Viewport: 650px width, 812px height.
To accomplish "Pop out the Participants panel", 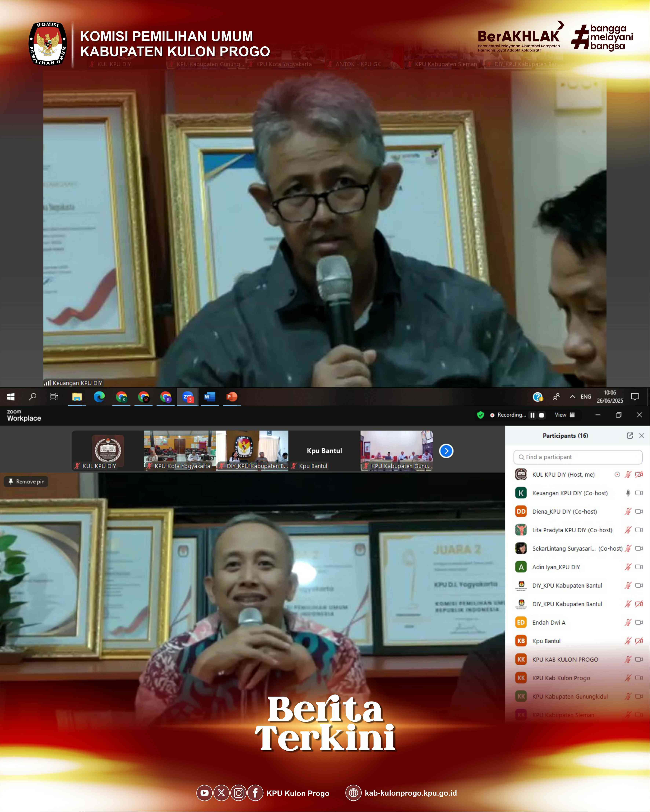I will 630,435.
